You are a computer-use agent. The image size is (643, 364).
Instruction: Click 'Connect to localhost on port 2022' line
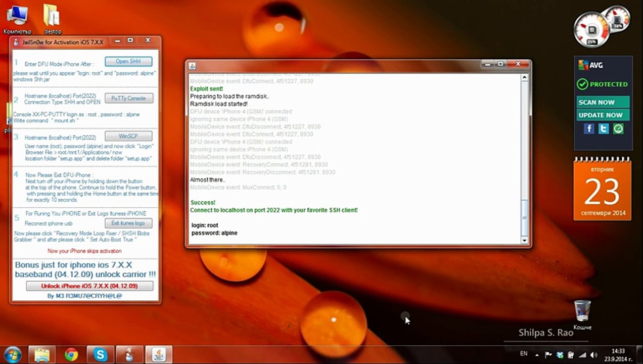pos(274,210)
